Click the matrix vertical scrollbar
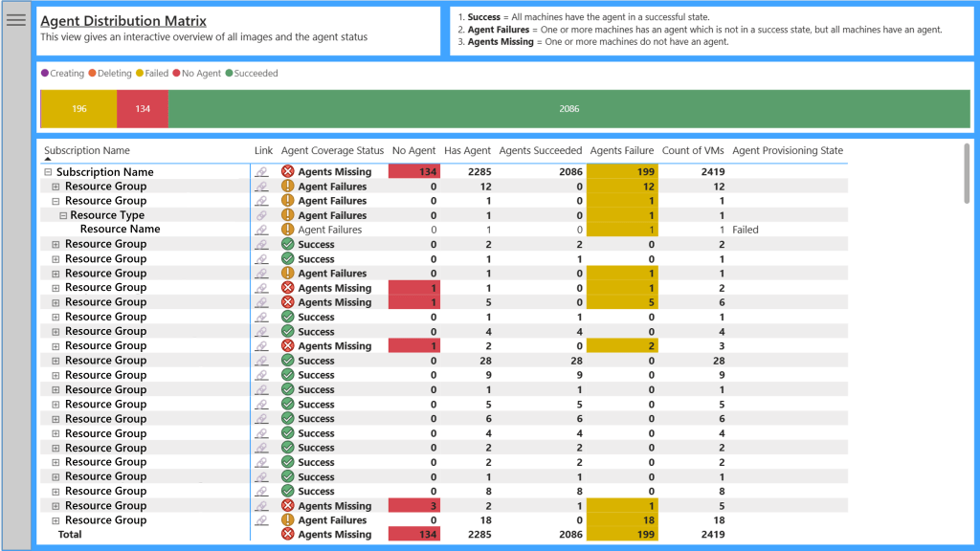Viewport: 980px width, 551px height. (967, 173)
